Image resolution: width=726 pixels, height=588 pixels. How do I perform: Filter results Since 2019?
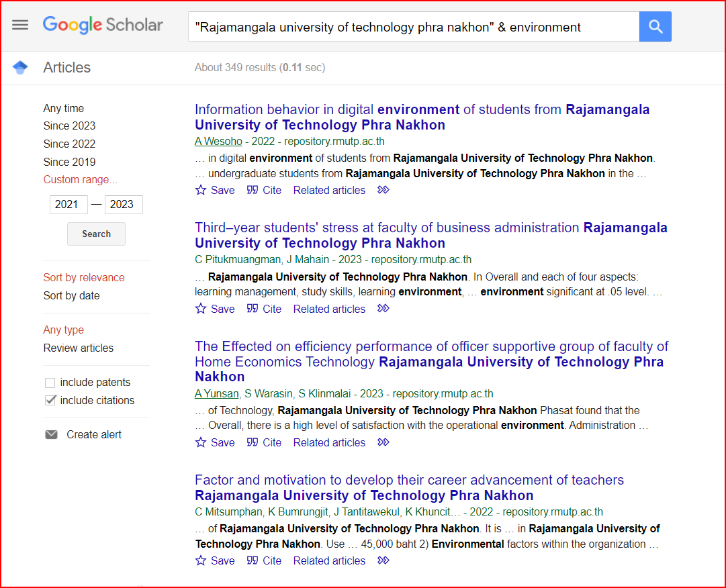(69, 162)
